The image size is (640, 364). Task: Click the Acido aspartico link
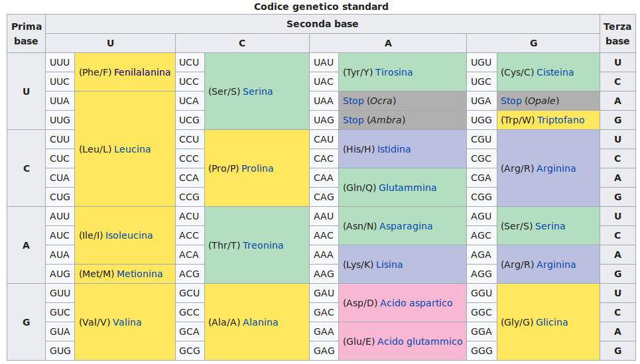[416, 303]
